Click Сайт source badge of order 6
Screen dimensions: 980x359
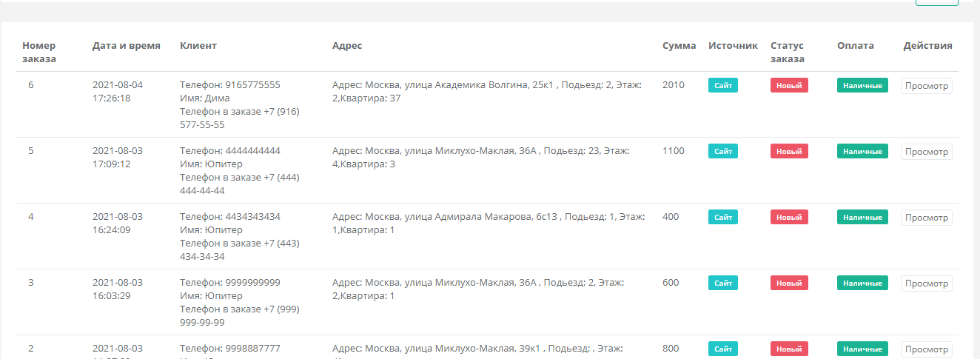point(723,86)
